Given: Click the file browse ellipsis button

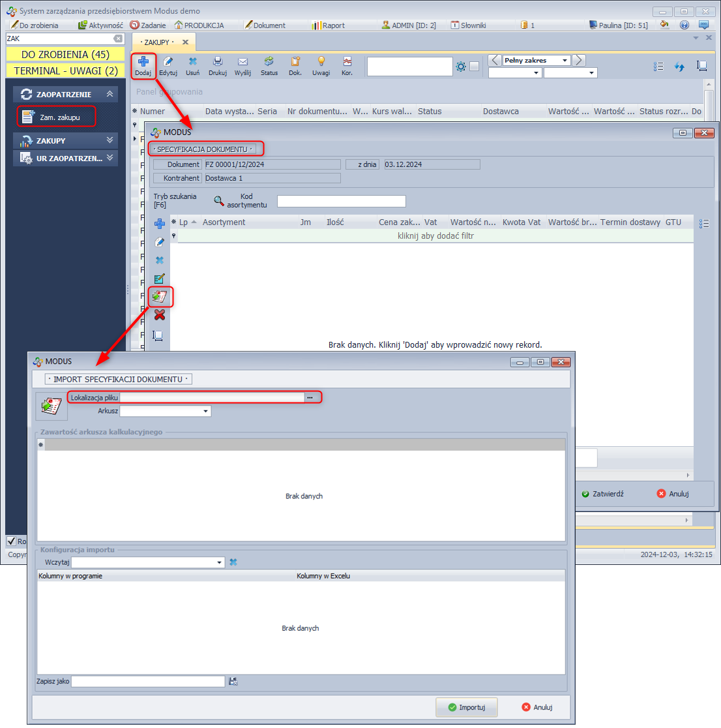Looking at the screenshot, I should point(310,397).
